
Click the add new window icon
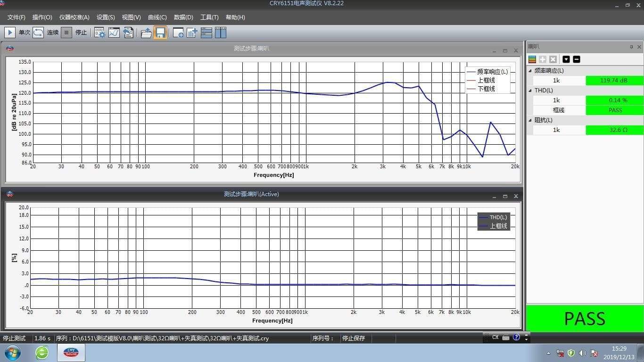pyautogui.click(x=178, y=33)
